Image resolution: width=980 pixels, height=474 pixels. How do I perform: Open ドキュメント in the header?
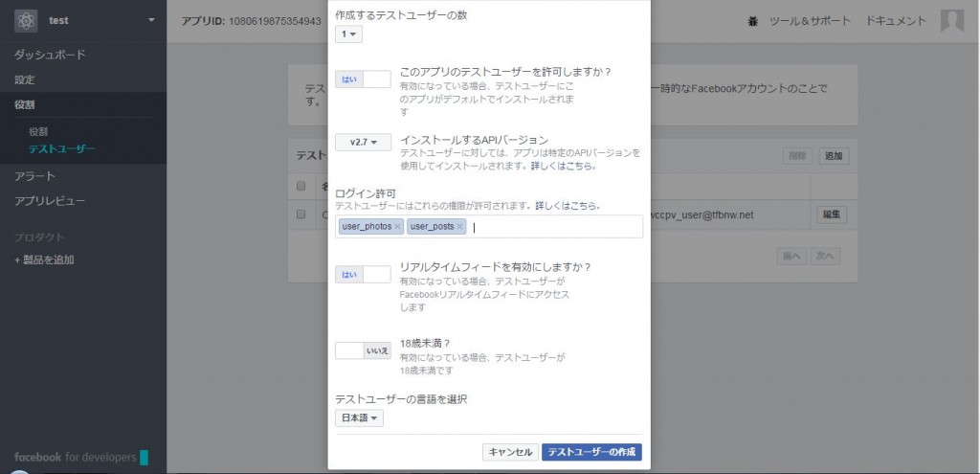coord(896,21)
